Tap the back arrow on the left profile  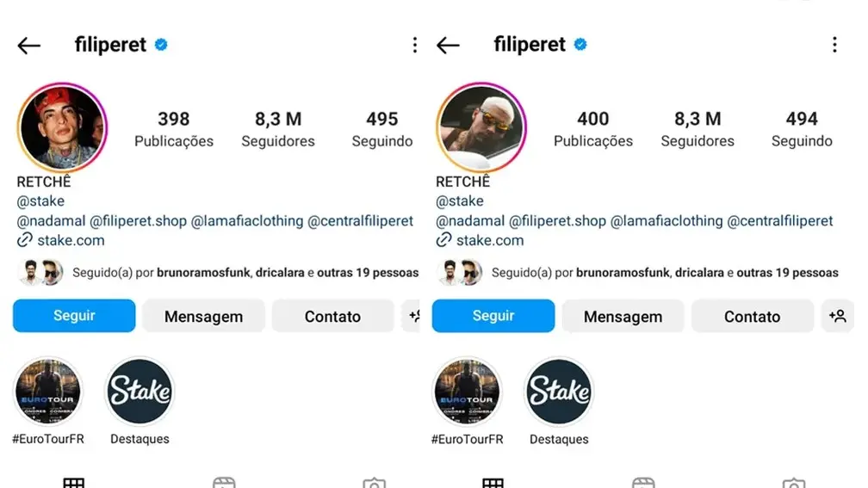[x=28, y=46]
